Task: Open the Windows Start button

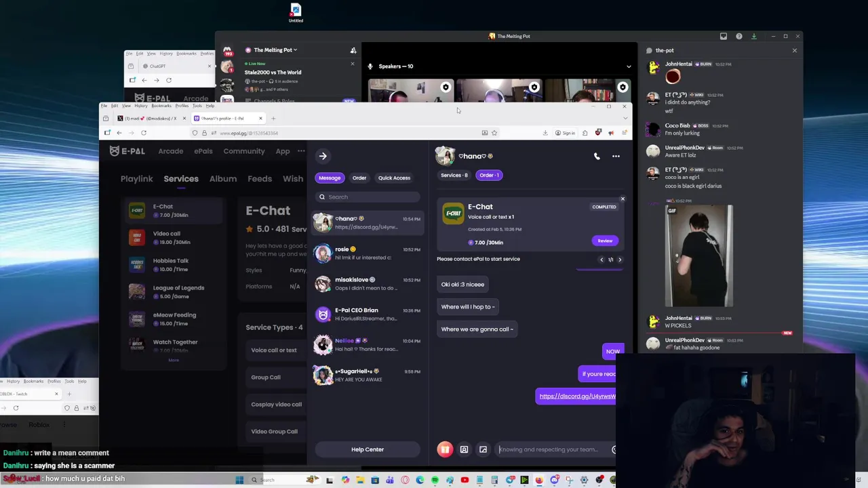Action: 239,480
